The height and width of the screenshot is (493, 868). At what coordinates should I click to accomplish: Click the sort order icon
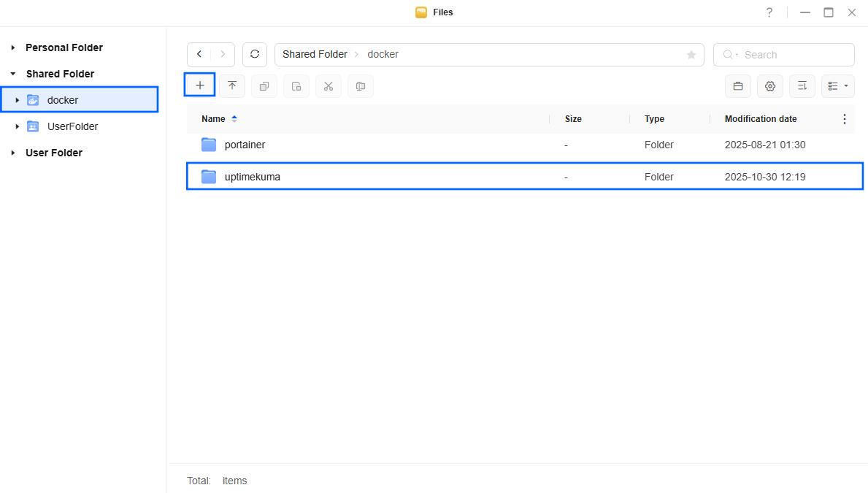802,86
